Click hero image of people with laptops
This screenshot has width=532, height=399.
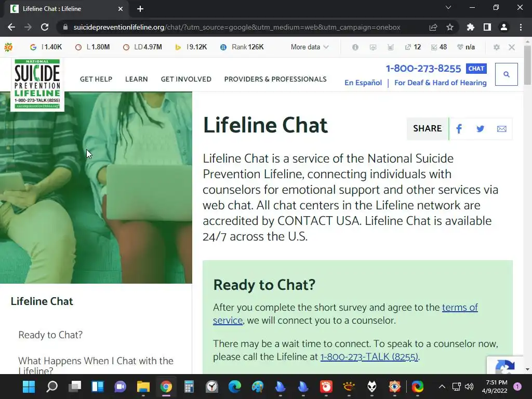click(x=96, y=188)
